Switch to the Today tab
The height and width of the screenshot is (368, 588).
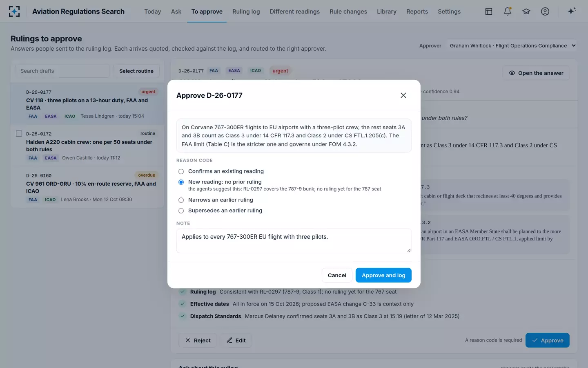153,11
